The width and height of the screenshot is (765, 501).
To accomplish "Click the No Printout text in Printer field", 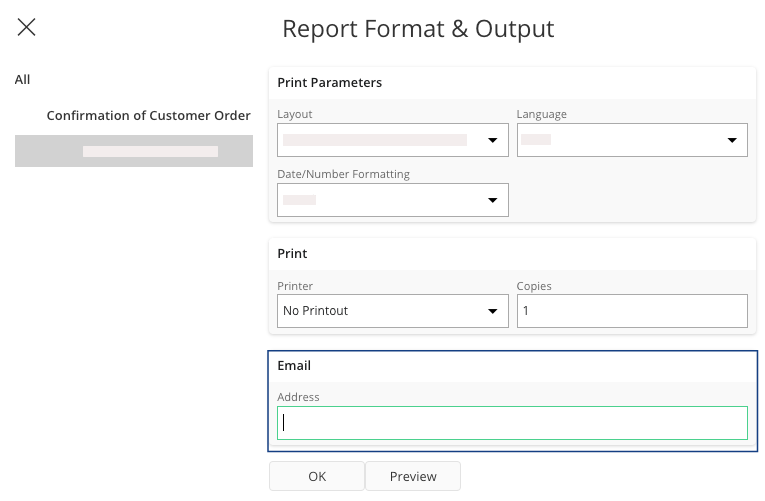I will (316, 311).
